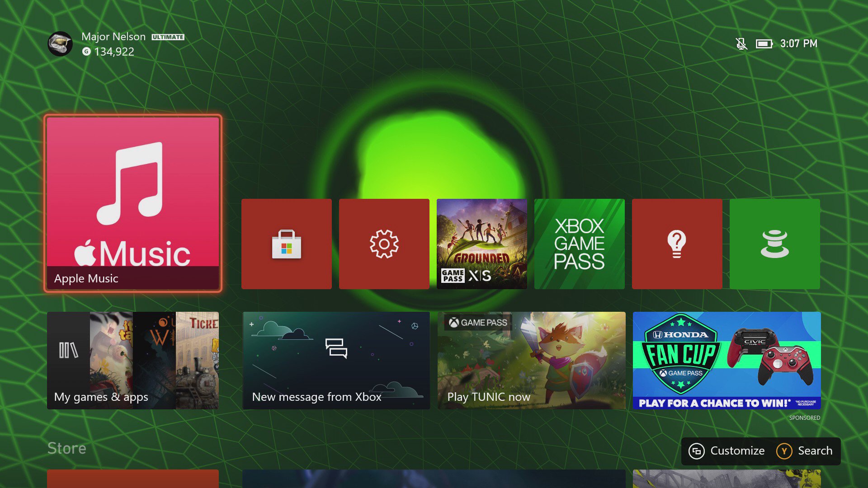Launch the Grounded game tile
This screenshot has height=488, width=868.
(482, 244)
